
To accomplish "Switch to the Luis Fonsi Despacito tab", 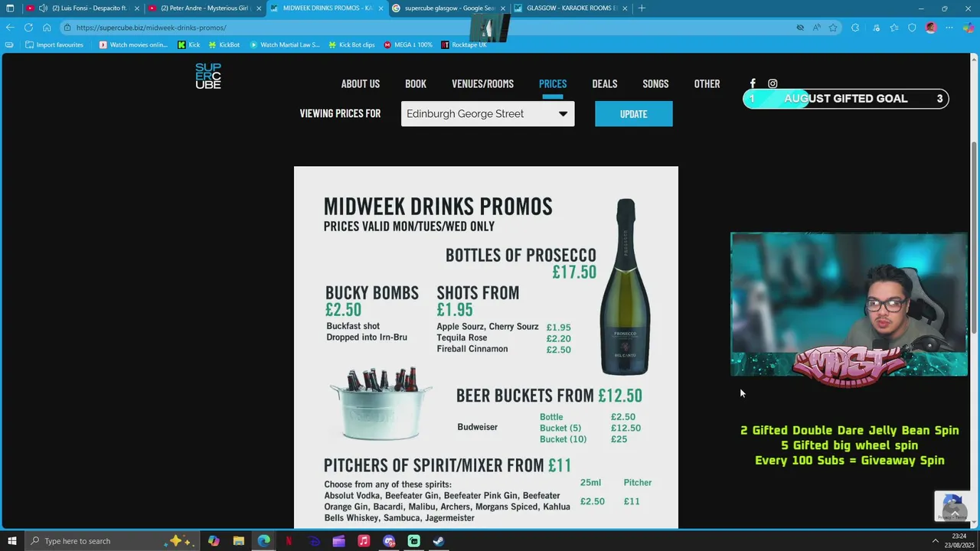I will 83,8.
